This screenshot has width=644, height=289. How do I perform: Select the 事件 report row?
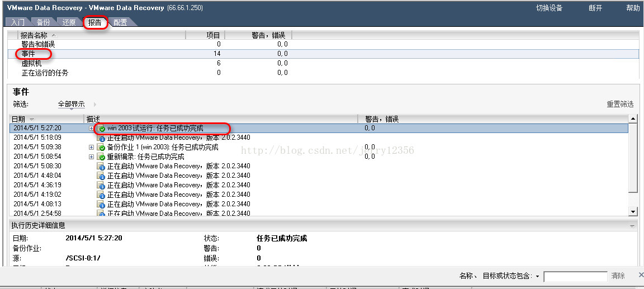(x=324, y=54)
